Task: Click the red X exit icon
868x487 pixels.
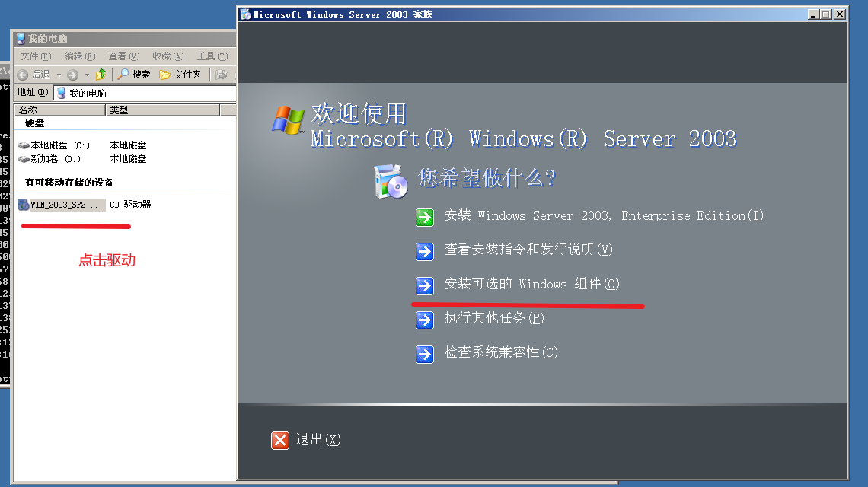Action: pos(280,441)
